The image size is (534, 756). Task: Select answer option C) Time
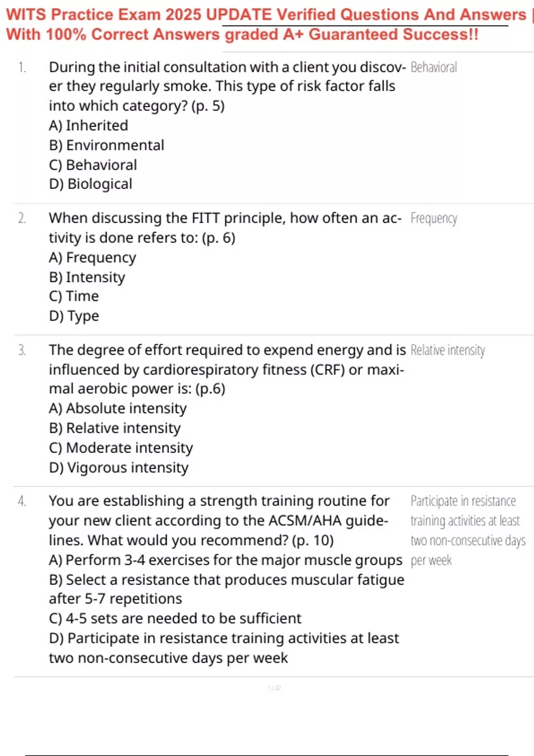pyautogui.click(x=74, y=296)
